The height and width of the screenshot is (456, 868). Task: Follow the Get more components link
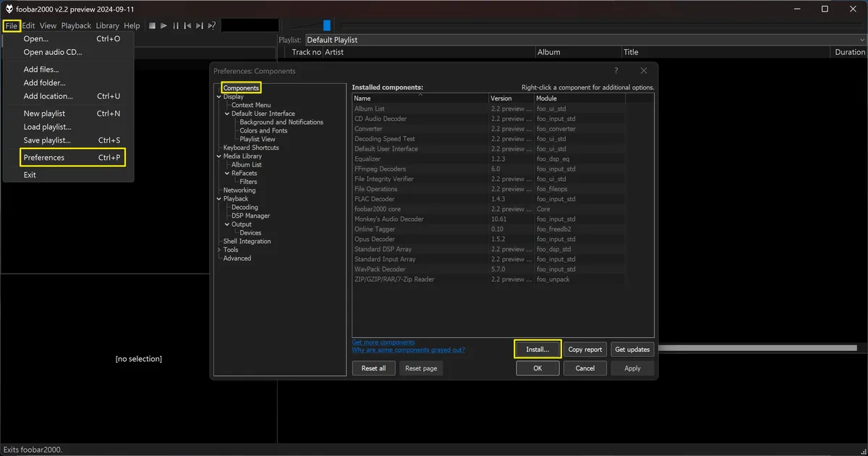[383, 342]
